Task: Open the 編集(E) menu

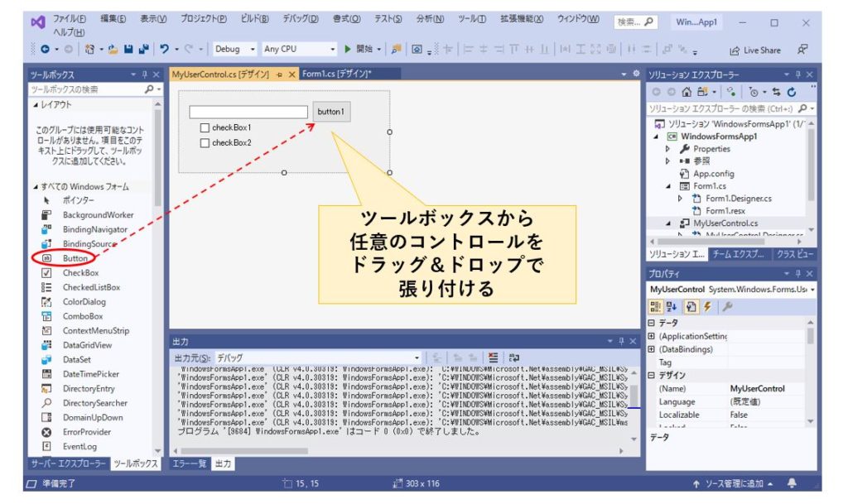Action: click(x=113, y=19)
